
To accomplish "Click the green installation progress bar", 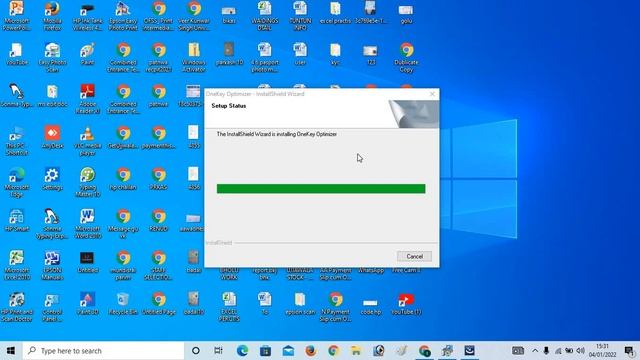I will click(x=321, y=189).
